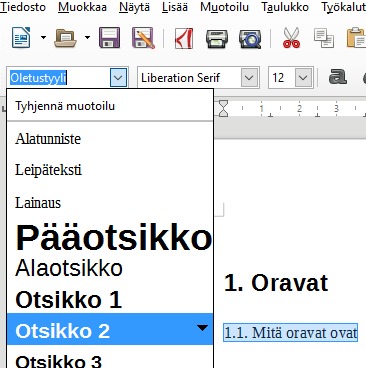366x368 pixels.
Task: Select Alaotsikko style
Action: point(110,268)
